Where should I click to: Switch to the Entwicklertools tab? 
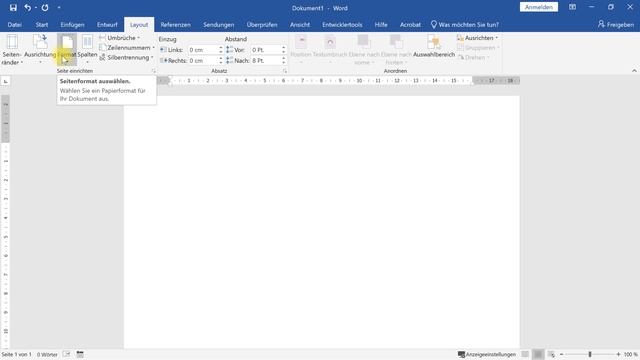pos(342,24)
